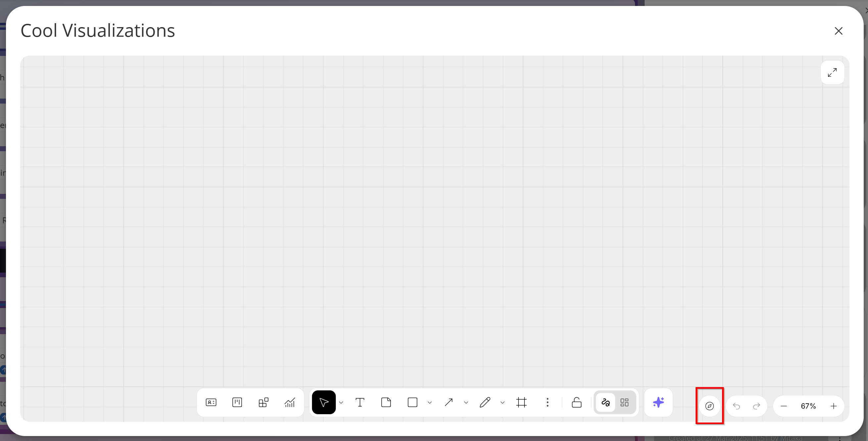868x441 pixels.
Task: Open the AI sparkle assistant
Action: [x=658, y=402]
